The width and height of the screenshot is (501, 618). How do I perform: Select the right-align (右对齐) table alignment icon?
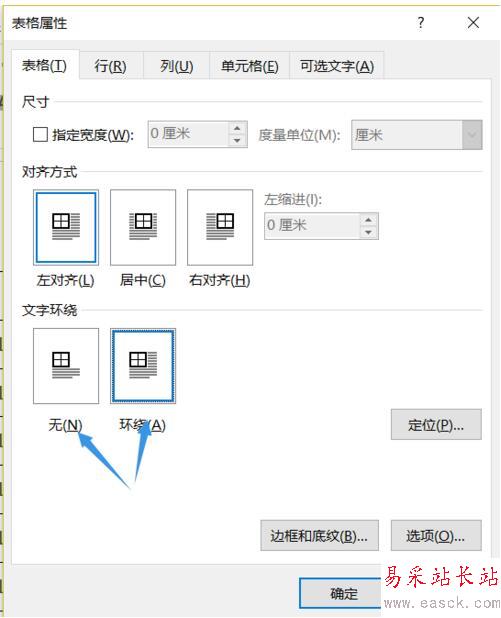[x=220, y=227]
